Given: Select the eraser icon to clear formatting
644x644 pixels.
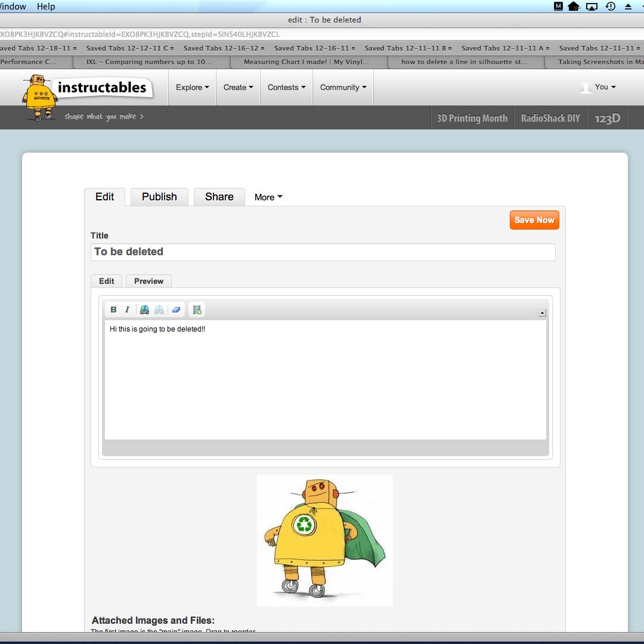Looking at the screenshot, I should 176,309.
